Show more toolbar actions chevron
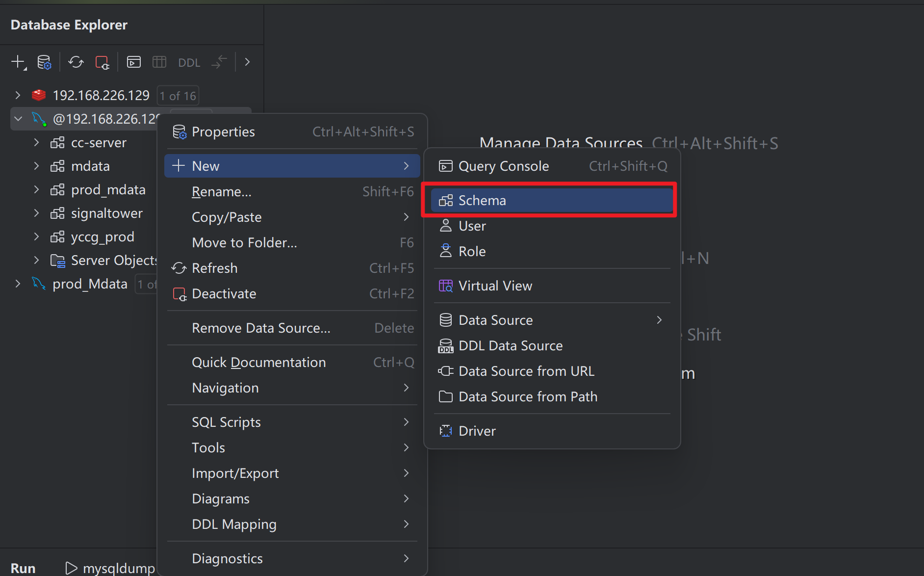The image size is (924, 576). (x=247, y=62)
